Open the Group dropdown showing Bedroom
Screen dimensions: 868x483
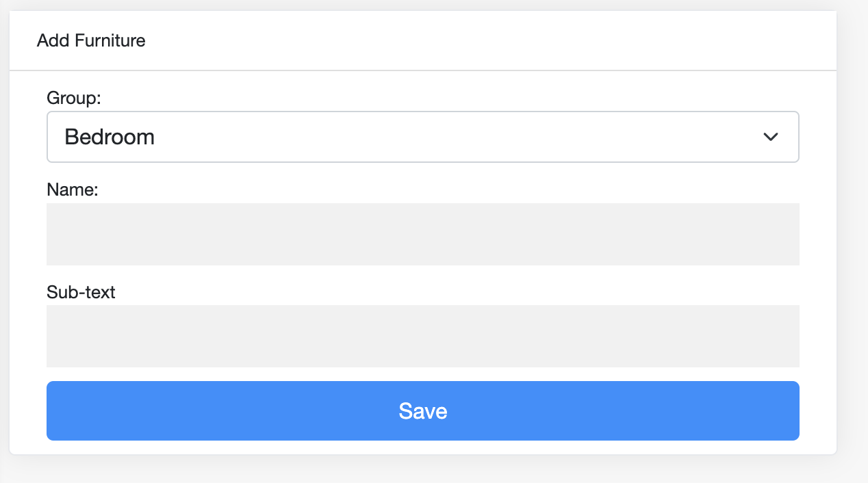[422, 137]
